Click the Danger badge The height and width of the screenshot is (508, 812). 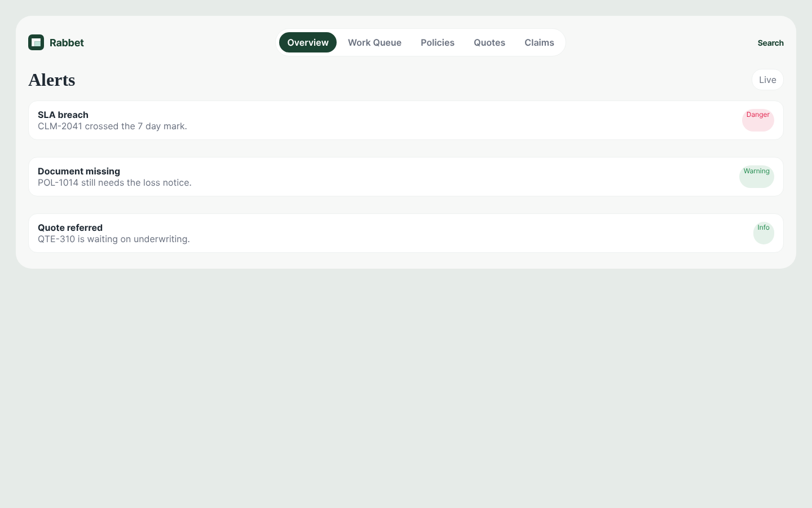click(758, 120)
